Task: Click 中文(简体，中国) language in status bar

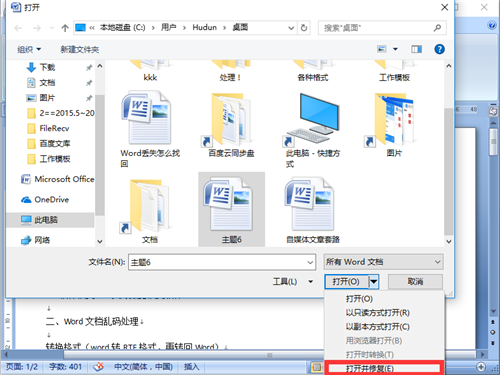Action: 143,367
